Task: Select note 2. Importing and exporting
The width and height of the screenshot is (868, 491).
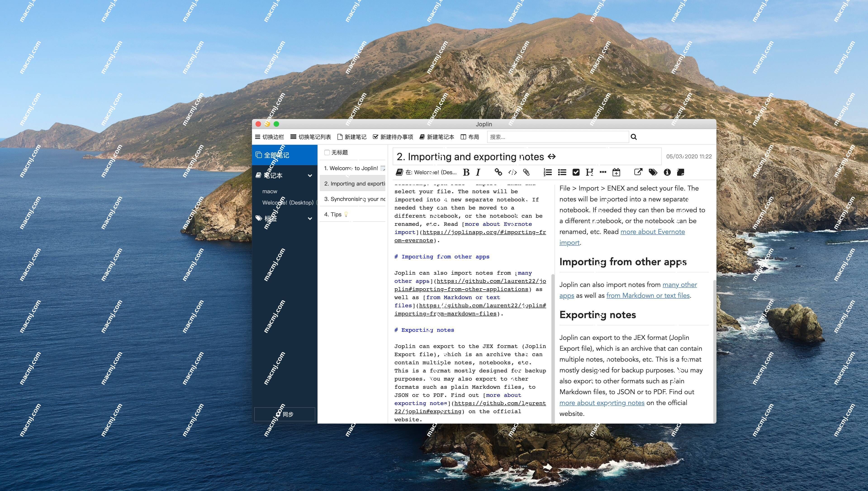Action: click(x=352, y=184)
